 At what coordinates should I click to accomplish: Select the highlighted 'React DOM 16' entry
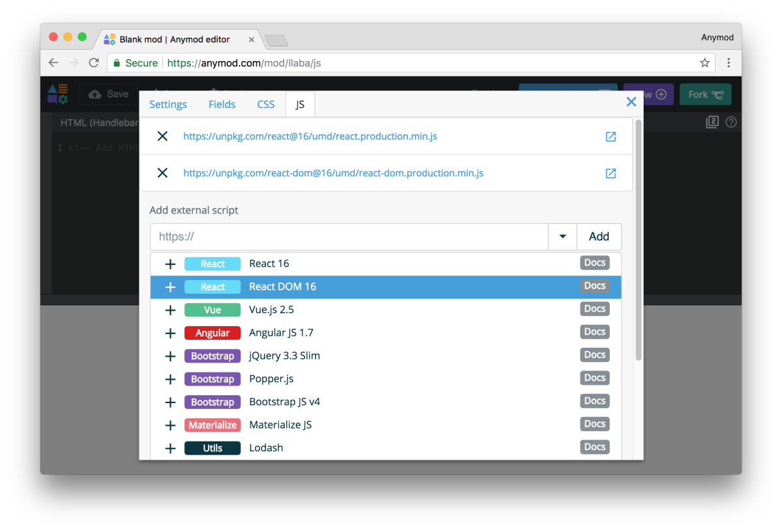386,287
